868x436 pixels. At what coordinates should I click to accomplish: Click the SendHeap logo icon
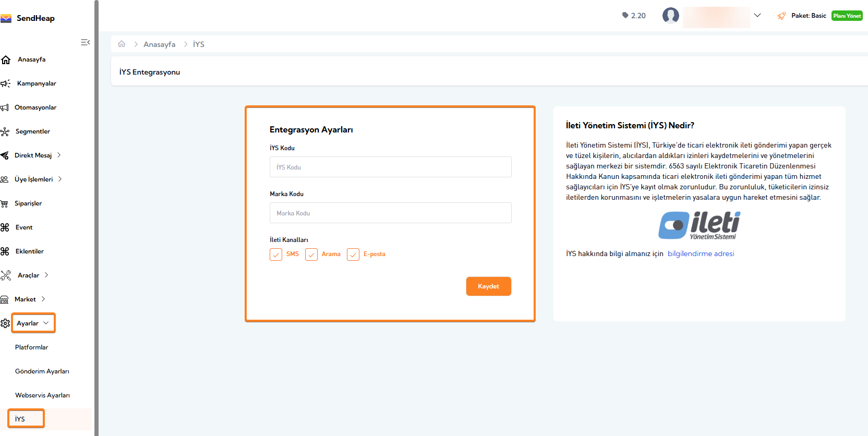pyautogui.click(x=6, y=18)
